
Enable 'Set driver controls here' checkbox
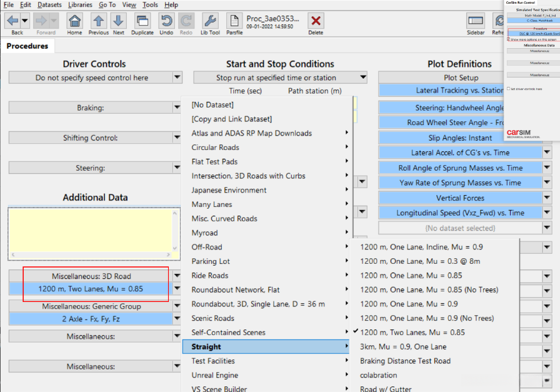508,89
